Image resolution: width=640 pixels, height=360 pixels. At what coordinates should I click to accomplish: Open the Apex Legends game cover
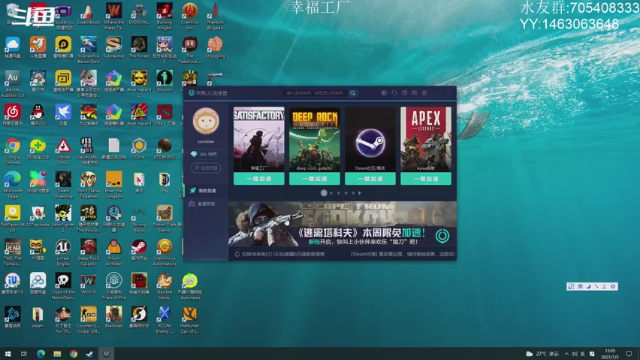click(426, 139)
